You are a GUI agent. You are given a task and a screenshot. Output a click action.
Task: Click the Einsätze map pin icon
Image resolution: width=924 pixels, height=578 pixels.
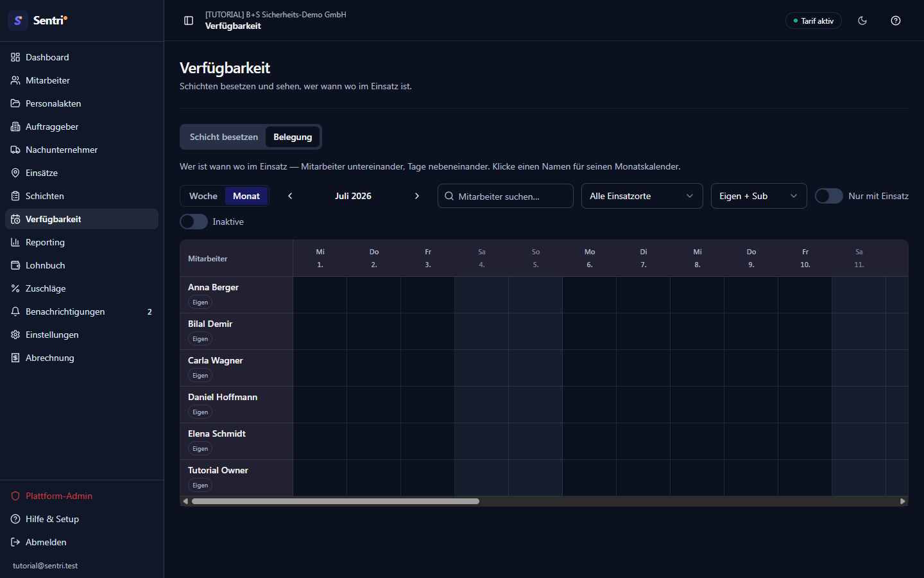click(x=15, y=173)
